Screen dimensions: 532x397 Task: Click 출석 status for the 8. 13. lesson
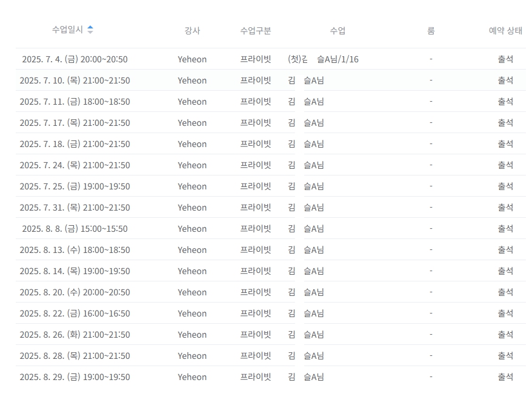[x=505, y=250]
